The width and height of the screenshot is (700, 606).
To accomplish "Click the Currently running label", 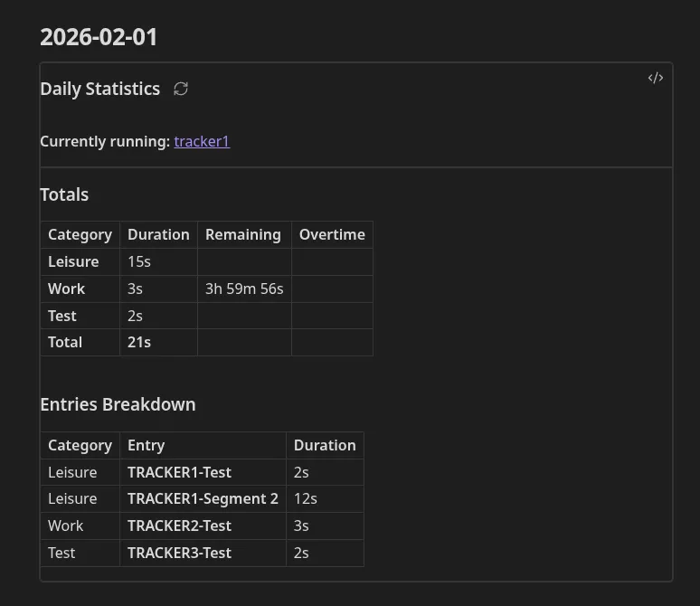I will (x=105, y=141).
